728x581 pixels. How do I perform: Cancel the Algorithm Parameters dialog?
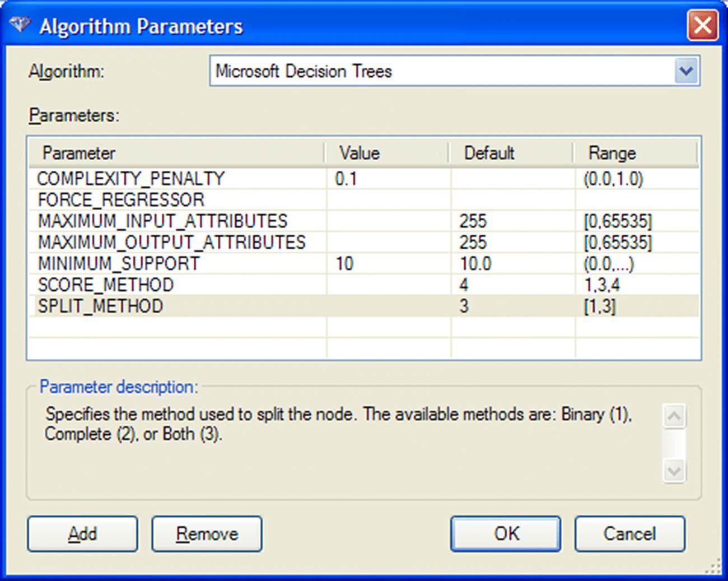(x=629, y=534)
